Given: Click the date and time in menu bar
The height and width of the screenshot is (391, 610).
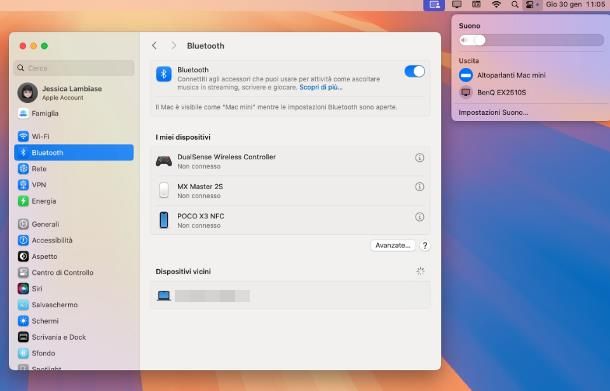Looking at the screenshot, I should pyautogui.click(x=575, y=4).
